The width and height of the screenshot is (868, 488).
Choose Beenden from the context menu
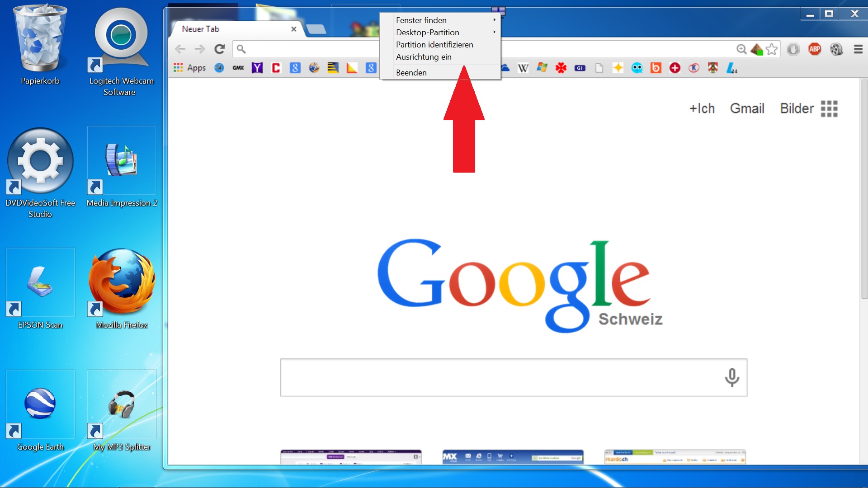(x=411, y=73)
